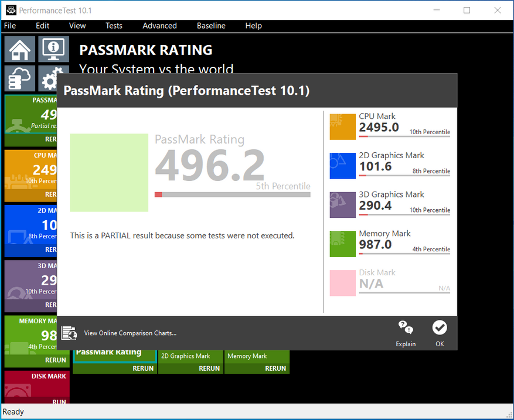
Task: Open the File menu
Action: [10, 26]
